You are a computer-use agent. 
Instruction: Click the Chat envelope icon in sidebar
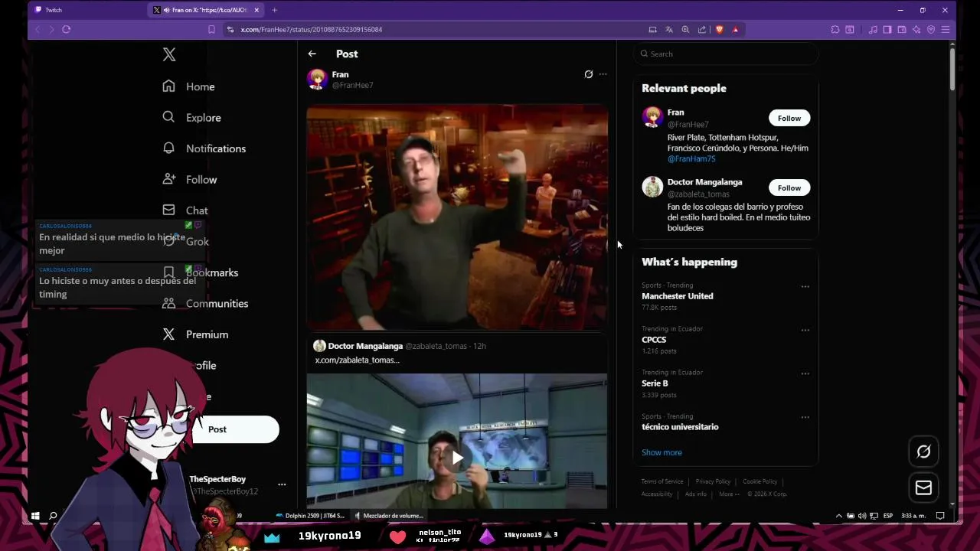(169, 210)
